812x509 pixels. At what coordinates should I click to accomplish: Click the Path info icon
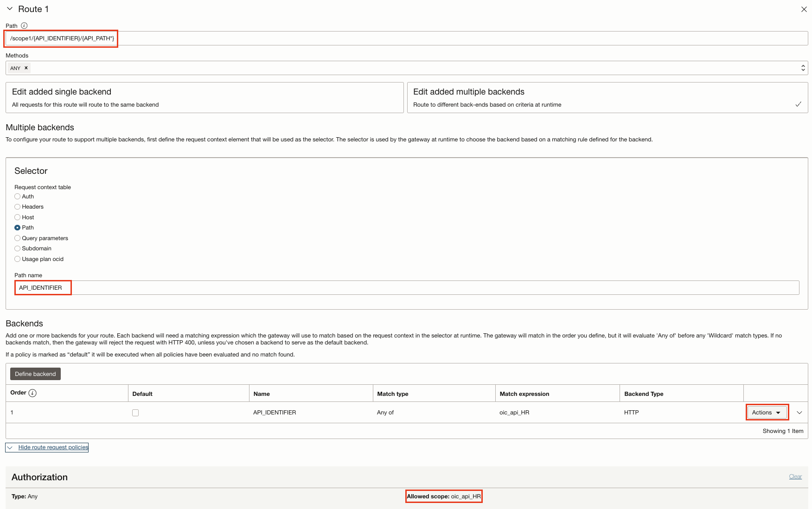pyautogui.click(x=24, y=26)
